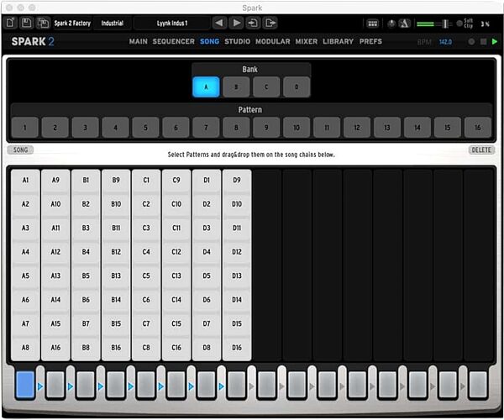Click the DELETE button

[x=481, y=150]
